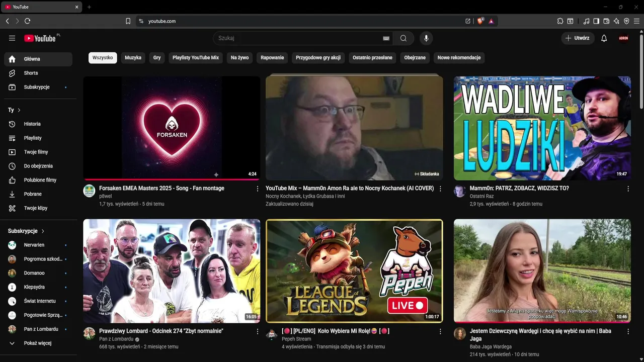The image size is (644, 362).
Task: Open the p8wel channel name link
Action: 105,196
